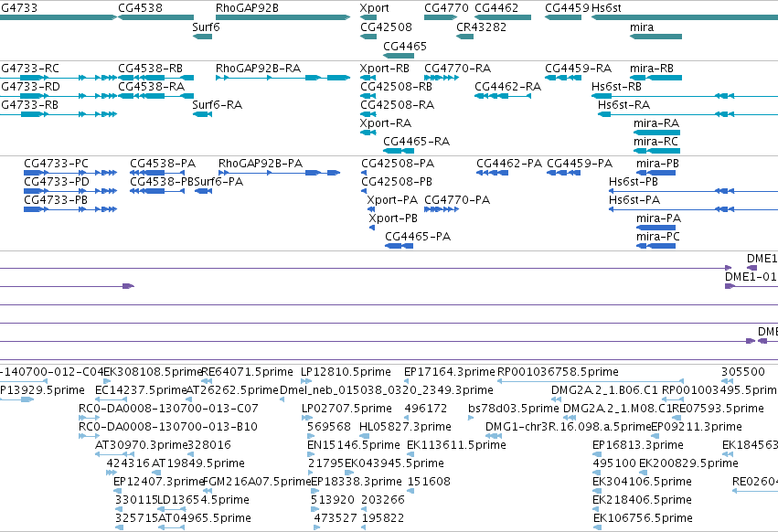The height and width of the screenshot is (532, 778).
Task: Select the mira-RA transcript bar
Action: click(657, 133)
